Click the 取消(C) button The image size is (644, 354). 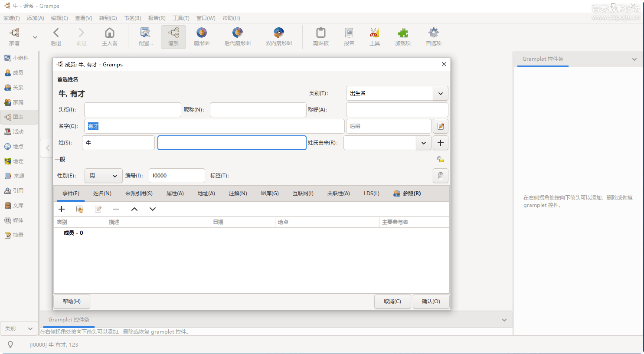click(392, 301)
